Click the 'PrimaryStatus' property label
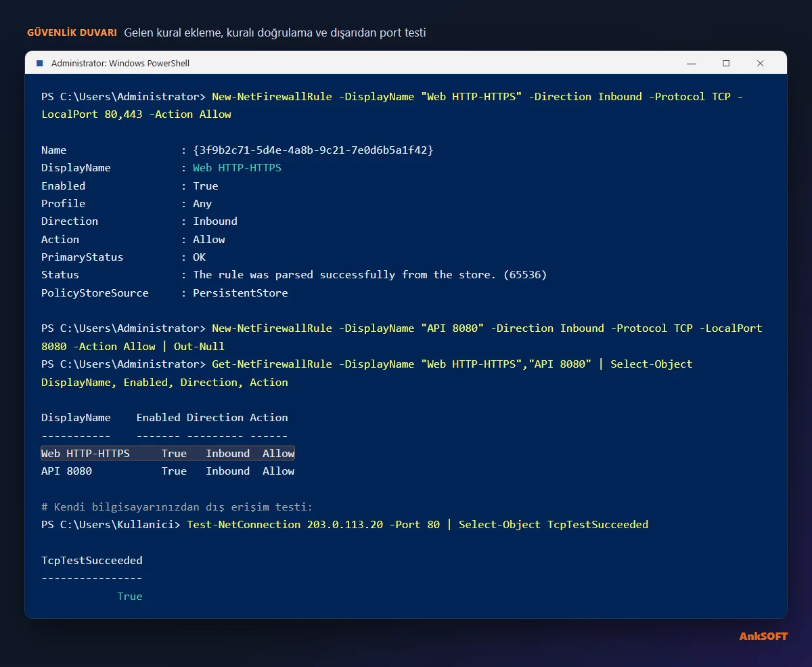 tap(83, 257)
